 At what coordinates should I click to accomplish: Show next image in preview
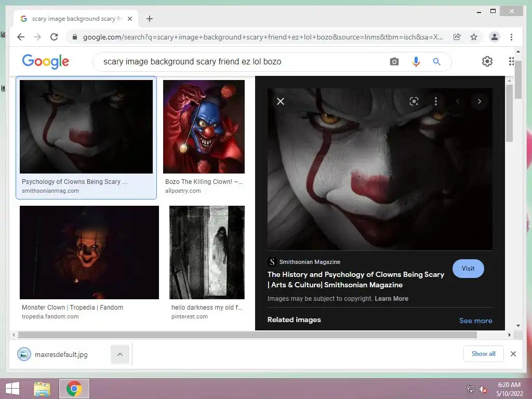[x=479, y=101]
